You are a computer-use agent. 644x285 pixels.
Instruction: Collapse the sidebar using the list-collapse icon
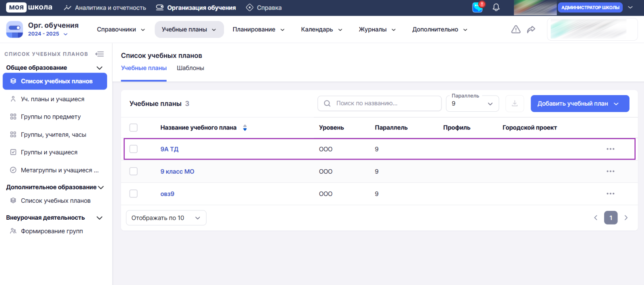click(99, 54)
